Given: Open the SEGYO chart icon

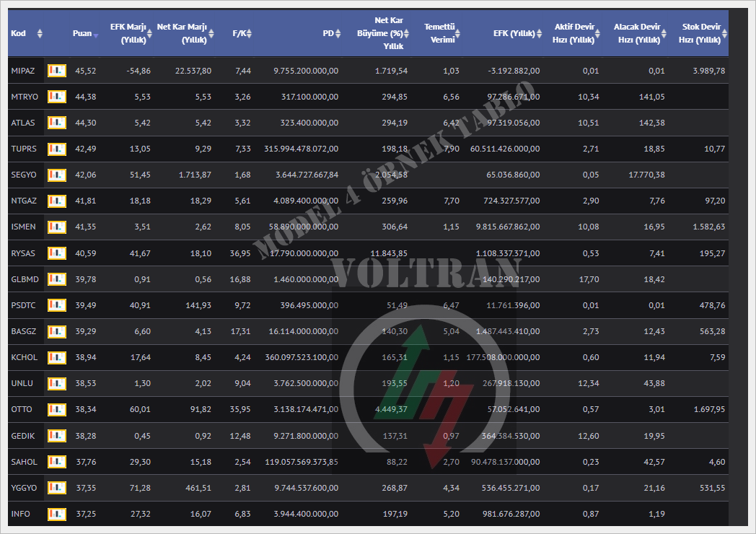Looking at the screenshot, I should pyautogui.click(x=57, y=175).
